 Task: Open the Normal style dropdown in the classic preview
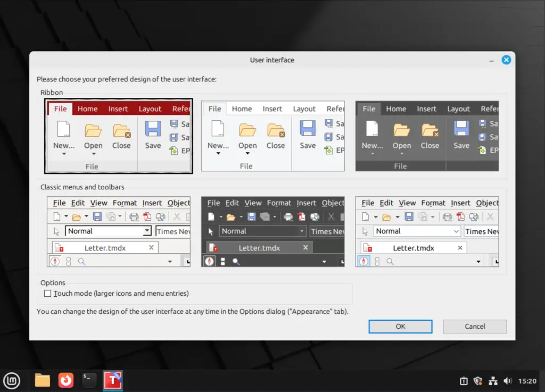[148, 231]
